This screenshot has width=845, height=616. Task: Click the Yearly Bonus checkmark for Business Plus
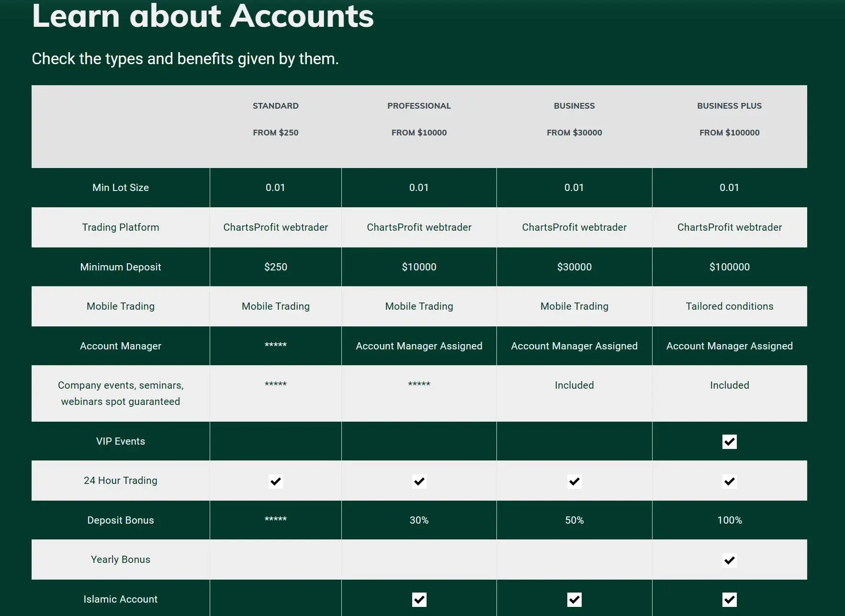tap(729, 560)
